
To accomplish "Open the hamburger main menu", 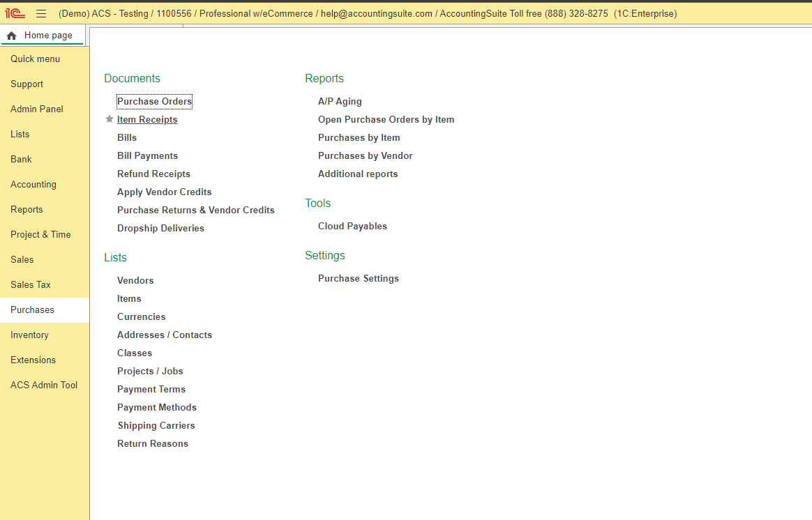I will [41, 14].
